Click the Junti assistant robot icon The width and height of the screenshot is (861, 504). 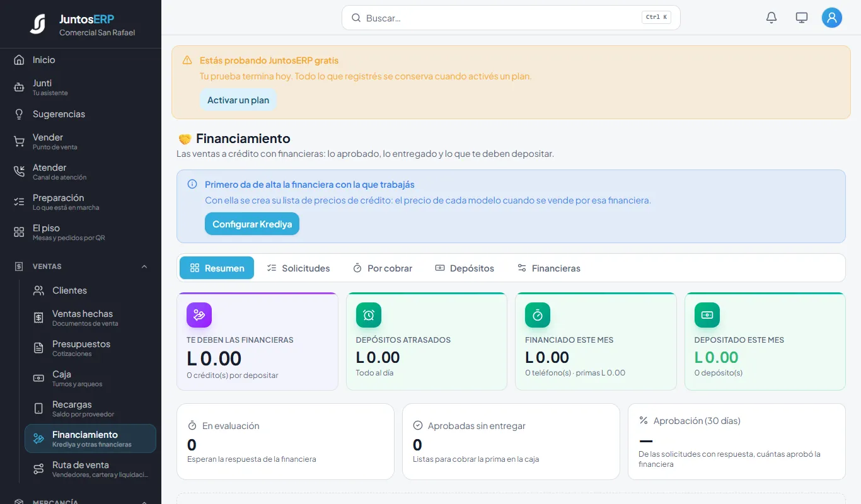pyautogui.click(x=19, y=88)
